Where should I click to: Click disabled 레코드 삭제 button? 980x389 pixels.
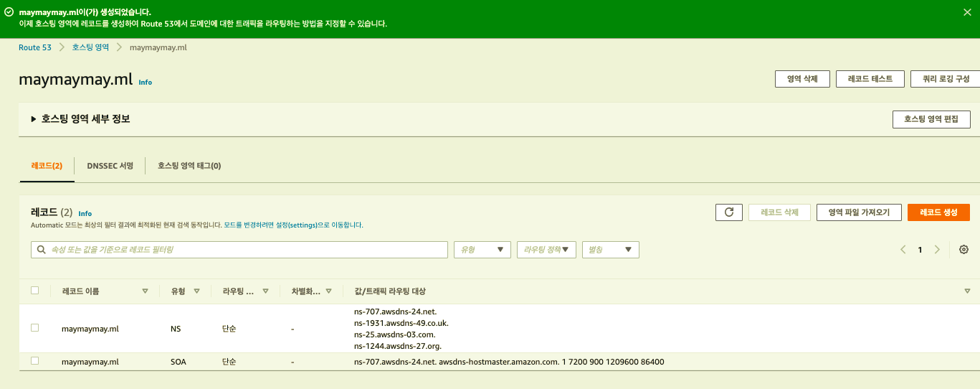tap(779, 212)
